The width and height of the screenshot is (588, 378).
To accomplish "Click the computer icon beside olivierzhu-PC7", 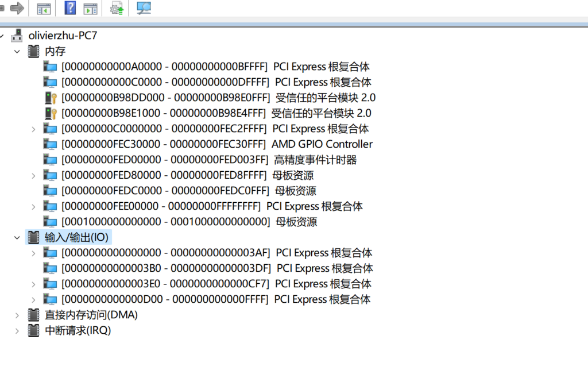I will tap(16, 34).
